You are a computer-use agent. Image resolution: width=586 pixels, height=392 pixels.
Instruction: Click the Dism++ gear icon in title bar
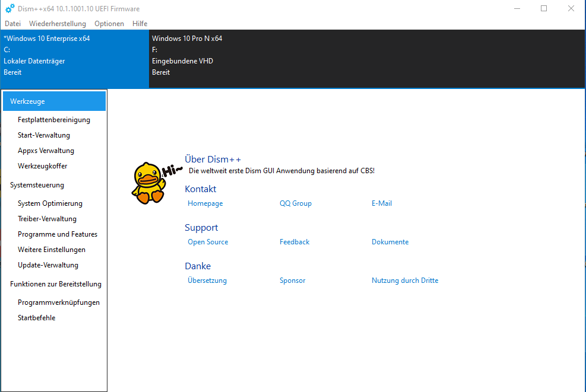pyautogui.click(x=9, y=8)
